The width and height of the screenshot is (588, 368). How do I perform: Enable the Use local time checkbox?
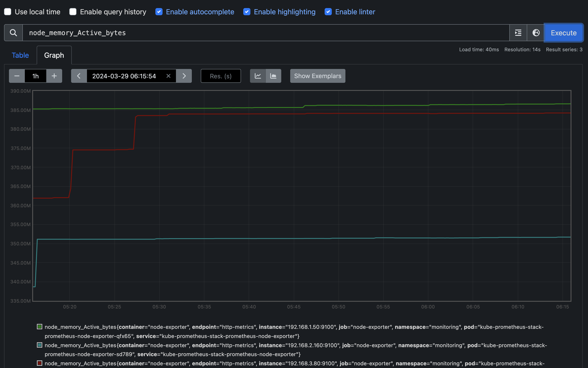[x=8, y=12]
